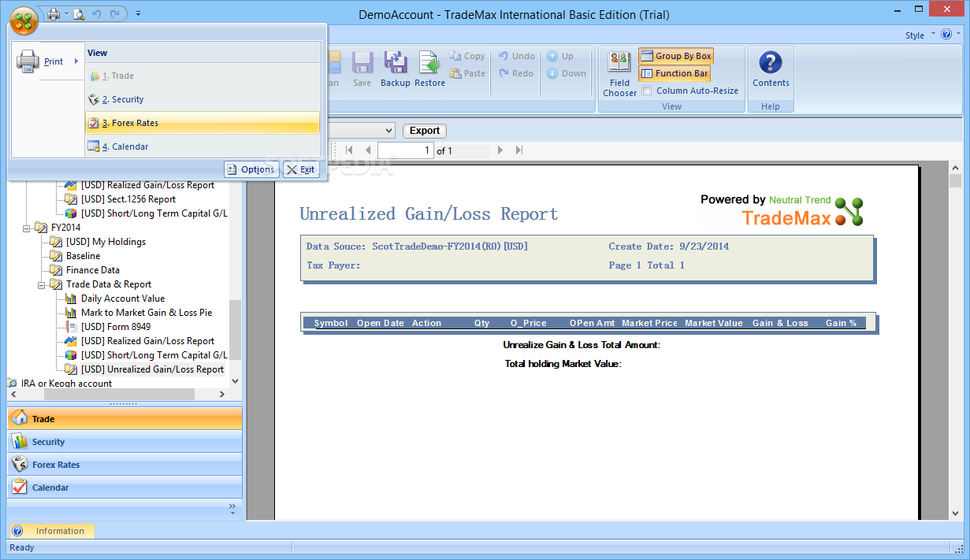Screen dimensions: 970x560
Task: Click the quick access Print icon
Action: point(54,13)
